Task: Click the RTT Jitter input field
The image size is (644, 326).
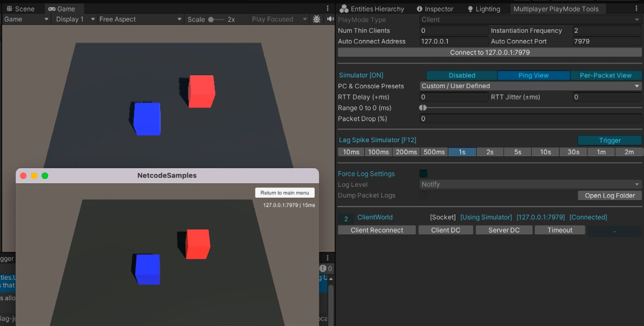Action: [x=607, y=97]
